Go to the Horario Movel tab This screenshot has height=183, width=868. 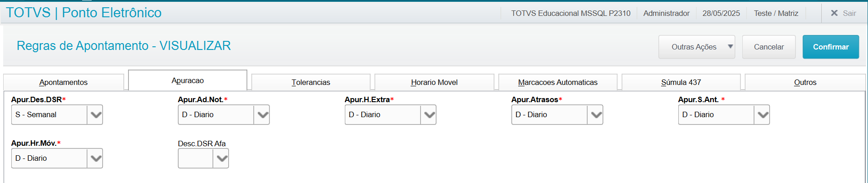click(434, 82)
